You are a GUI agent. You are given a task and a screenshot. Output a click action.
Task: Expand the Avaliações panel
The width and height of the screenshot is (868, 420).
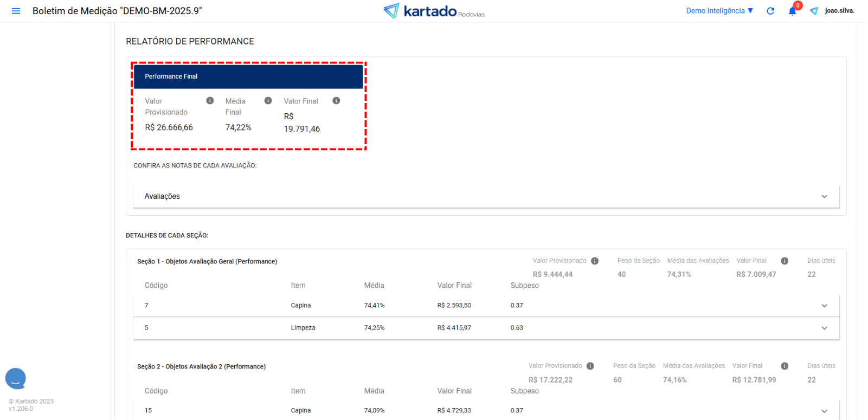[x=824, y=197]
